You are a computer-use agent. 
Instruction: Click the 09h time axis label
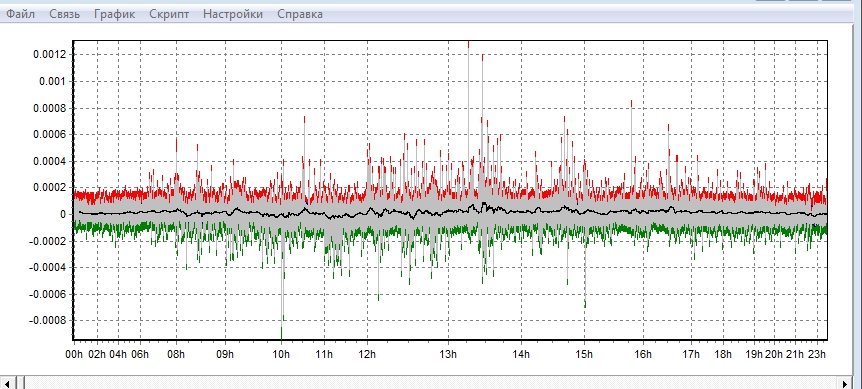tap(225, 354)
